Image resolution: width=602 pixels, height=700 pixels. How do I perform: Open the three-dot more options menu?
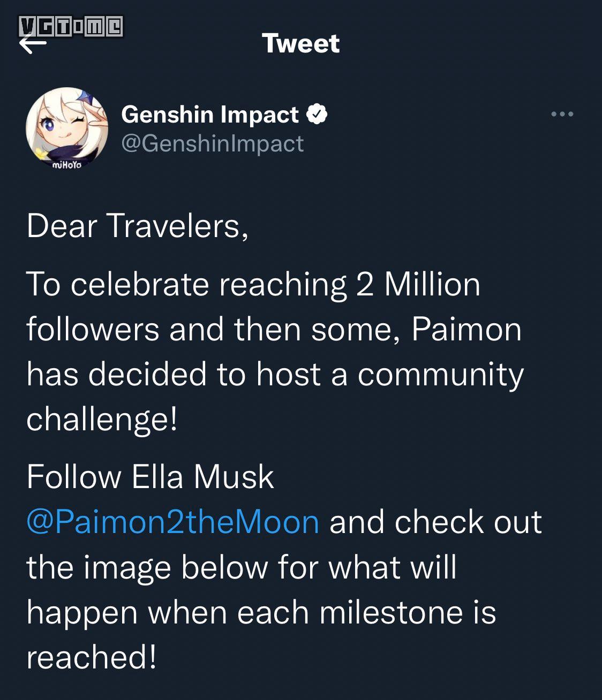[x=562, y=114]
